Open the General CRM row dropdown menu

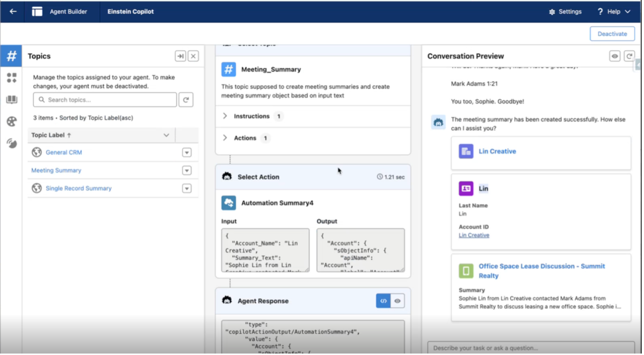pyautogui.click(x=187, y=153)
